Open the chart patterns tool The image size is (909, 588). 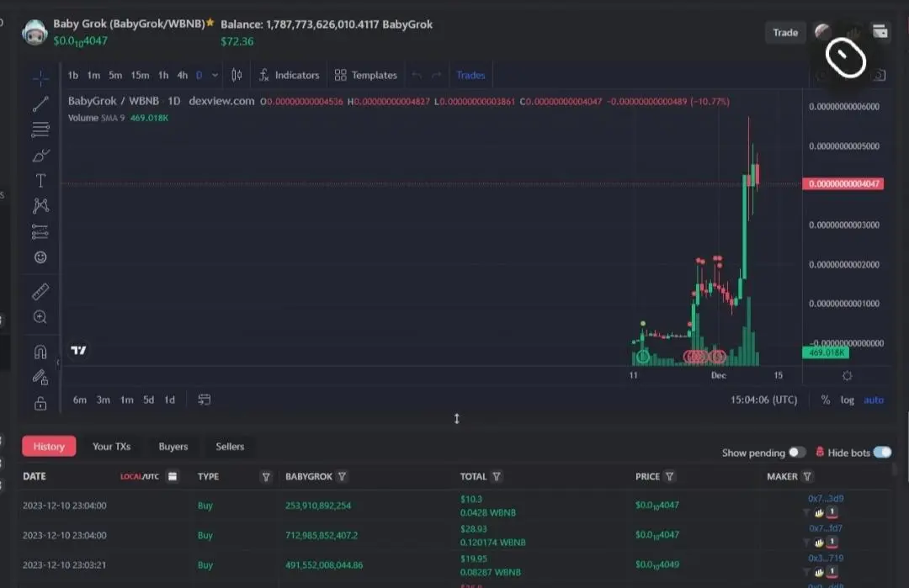(40, 205)
